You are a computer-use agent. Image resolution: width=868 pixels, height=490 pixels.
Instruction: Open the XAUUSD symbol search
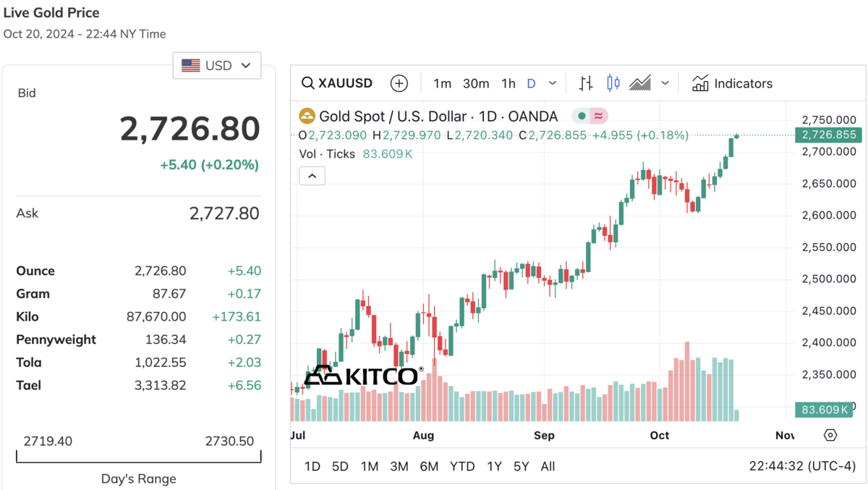point(337,83)
